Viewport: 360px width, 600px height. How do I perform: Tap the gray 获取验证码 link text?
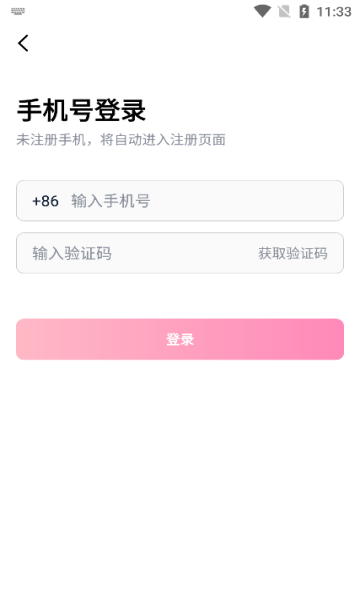293,253
